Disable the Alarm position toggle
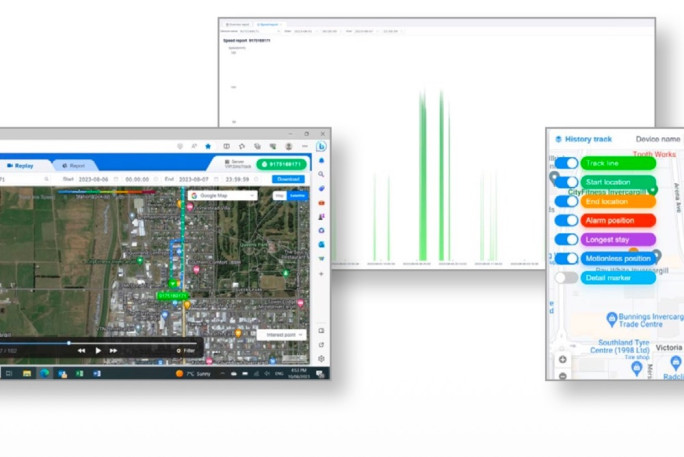This screenshot has height=457, width=684. coord(567,220)
